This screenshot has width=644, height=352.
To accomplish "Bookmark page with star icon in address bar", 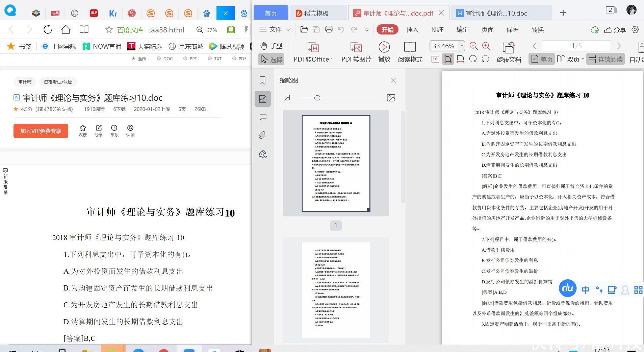I will (109, 30).
